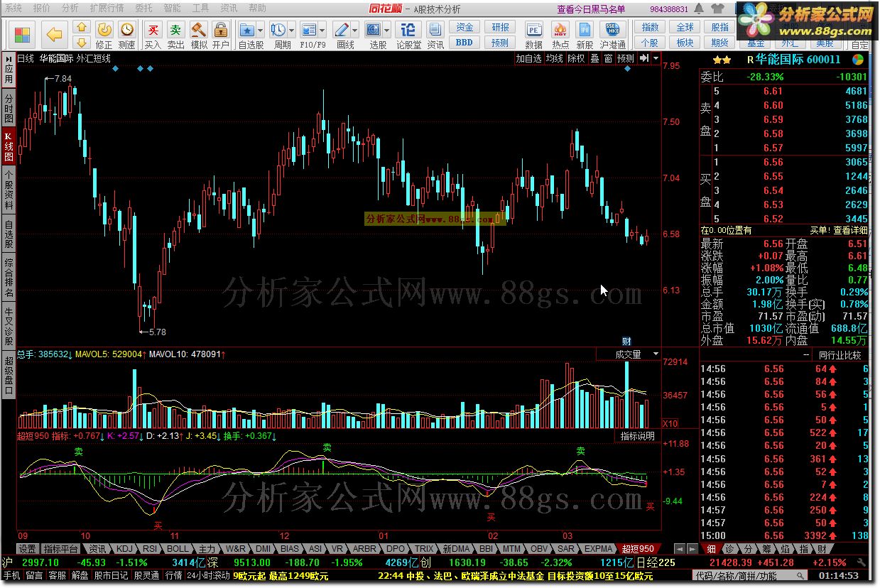Click the 板块 sector button

(x=685, y=43)
